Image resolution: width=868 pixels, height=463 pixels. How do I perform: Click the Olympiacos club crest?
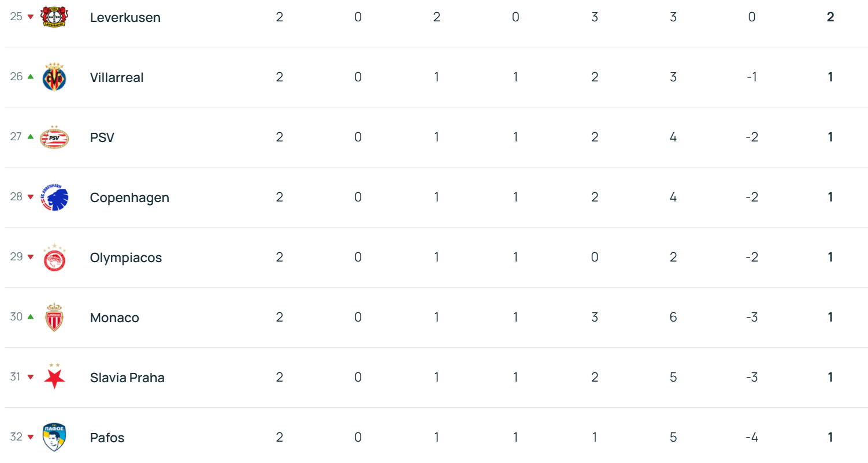coord(54,257)
